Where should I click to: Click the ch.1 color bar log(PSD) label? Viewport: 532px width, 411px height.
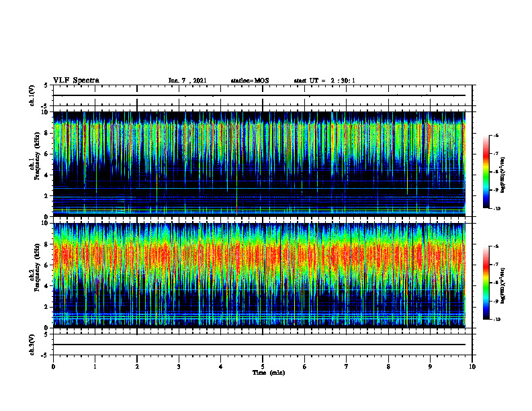coord(502,175)
